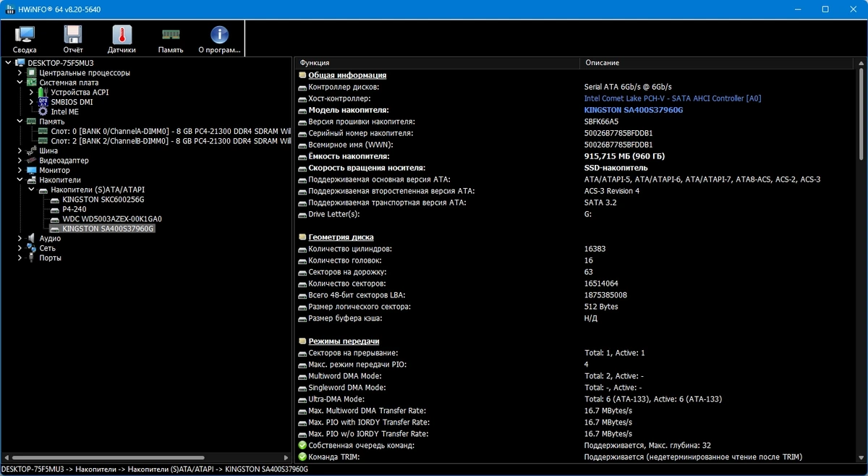Image resolution: width=868 pixels, height=476 pixels.
Task: Click the SMBIOS DMI icon
Action: (43, 102)
